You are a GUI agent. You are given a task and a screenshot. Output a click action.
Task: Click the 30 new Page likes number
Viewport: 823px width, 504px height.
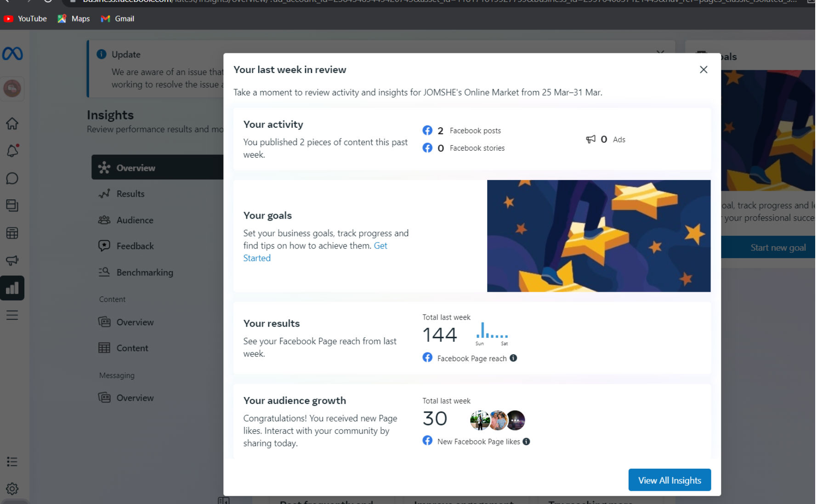(x=435, y=419)
